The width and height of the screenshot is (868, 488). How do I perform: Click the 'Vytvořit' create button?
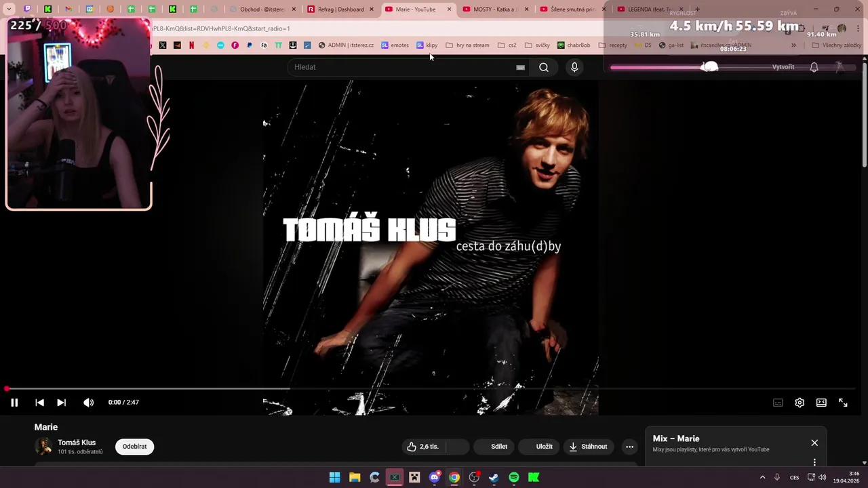coord(783,67)
